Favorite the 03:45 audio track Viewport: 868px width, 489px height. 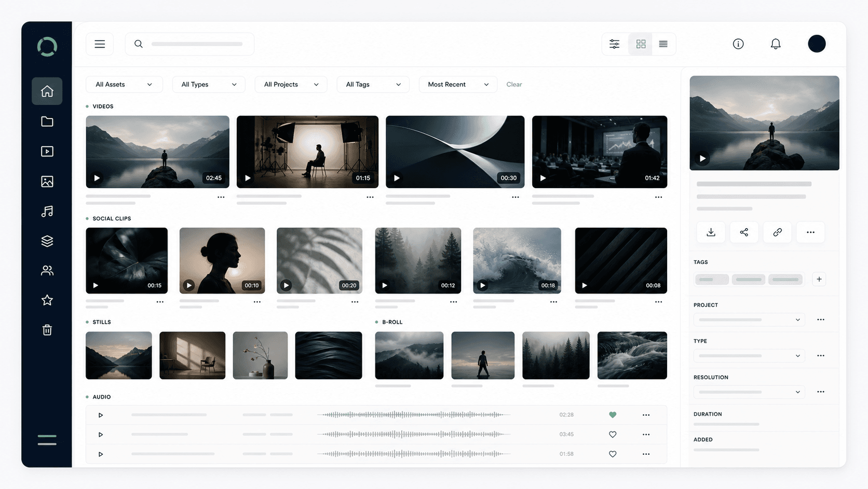click(x=613, y=434)
